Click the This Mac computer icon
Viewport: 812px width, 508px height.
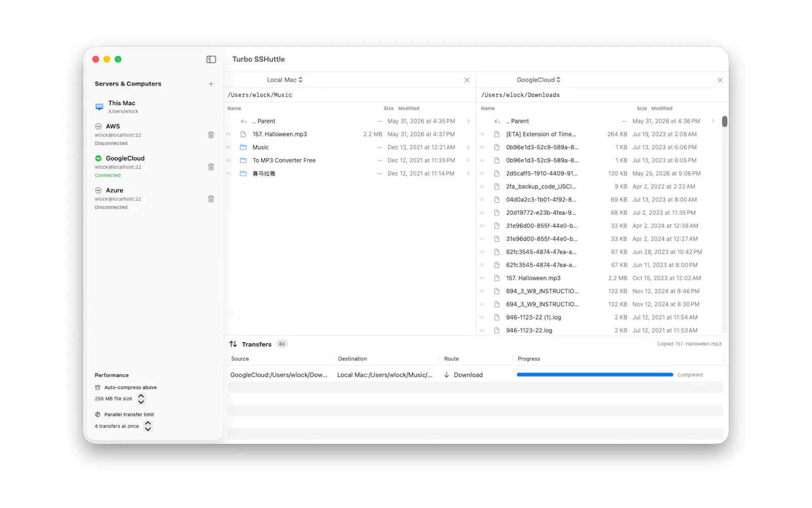tap(99, 107)
